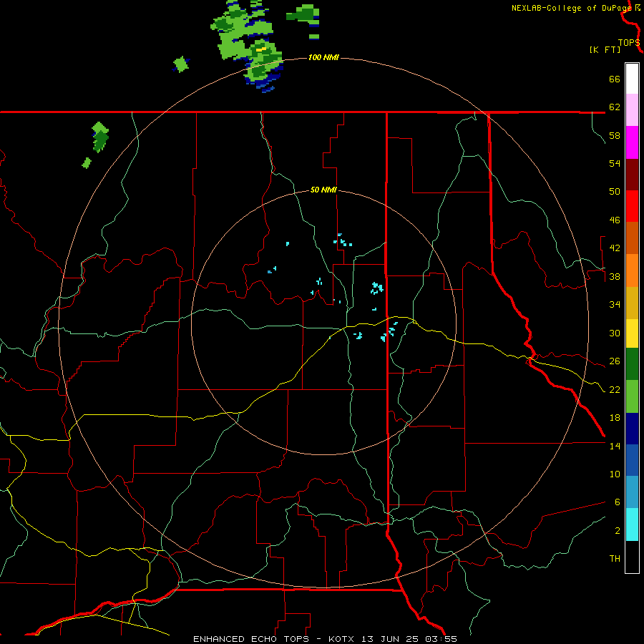
Task: Click the white swatch atop the tops legend
Action: [x=632, y=79]
